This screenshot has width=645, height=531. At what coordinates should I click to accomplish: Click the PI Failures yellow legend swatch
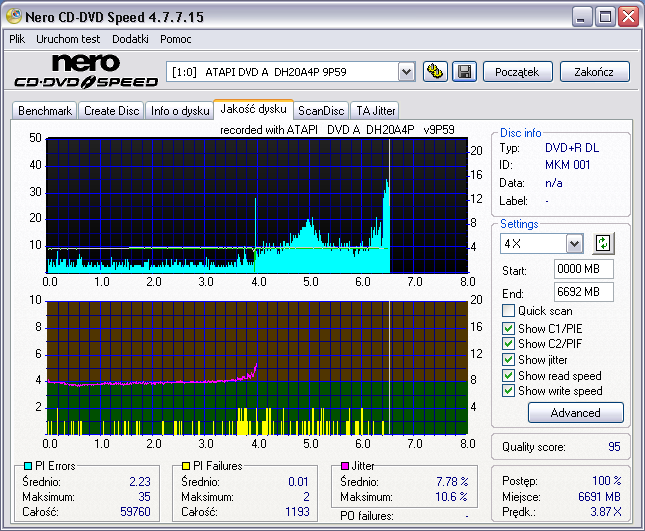click(186, 466)
